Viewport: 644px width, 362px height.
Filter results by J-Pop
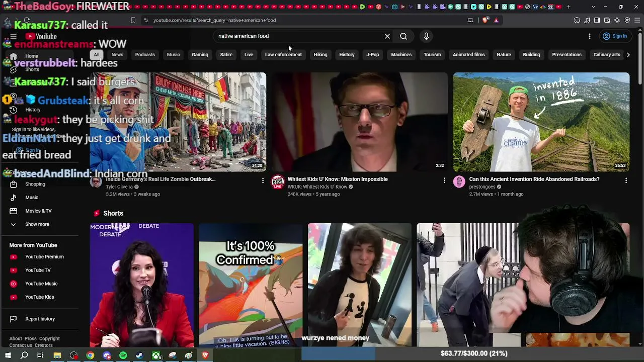[373, 55]
